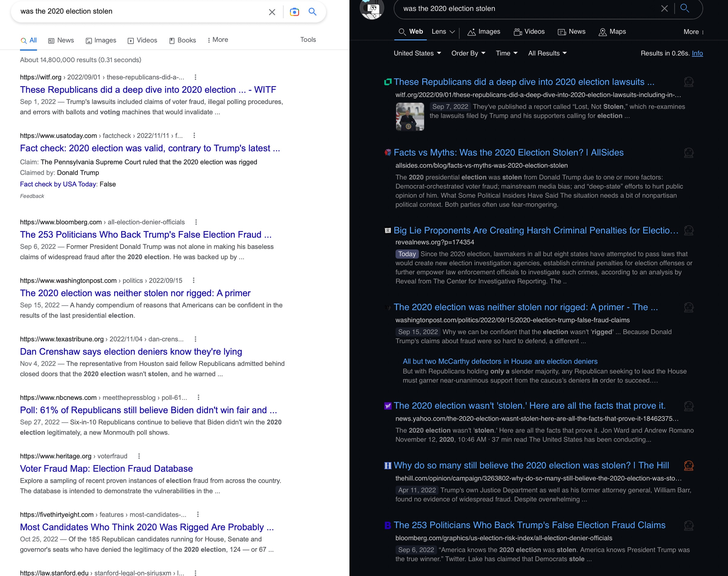Click crystal ball icon beside WITF Brave result
Screen dimensions: 728x576
pyautogui.click(x=689, y=82)
